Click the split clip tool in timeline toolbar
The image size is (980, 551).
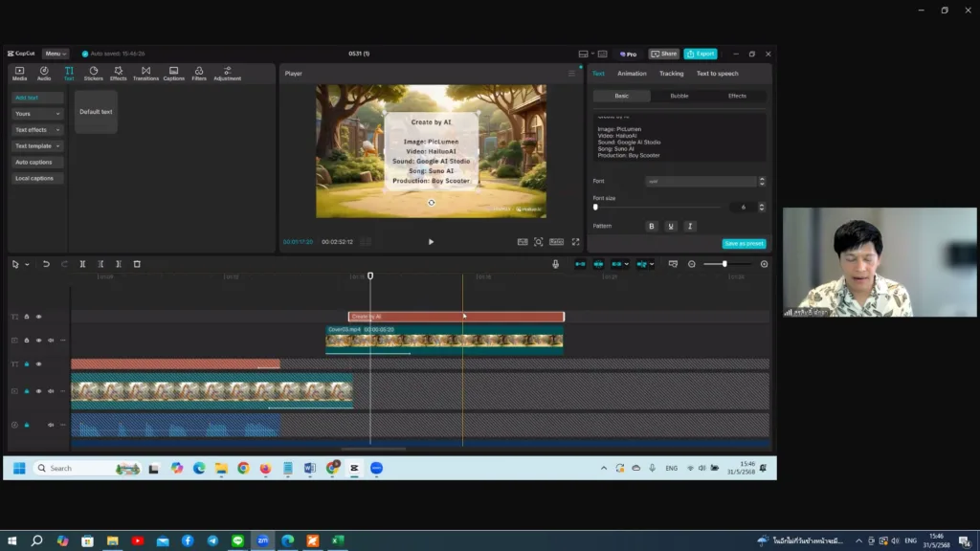pyautogui.click(x=82, y=264)
